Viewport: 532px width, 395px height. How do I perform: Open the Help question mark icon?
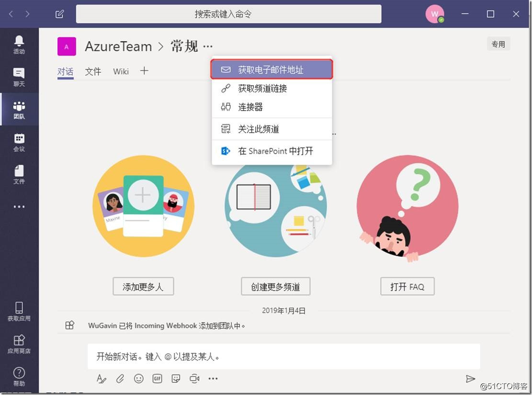click(19, 376)
